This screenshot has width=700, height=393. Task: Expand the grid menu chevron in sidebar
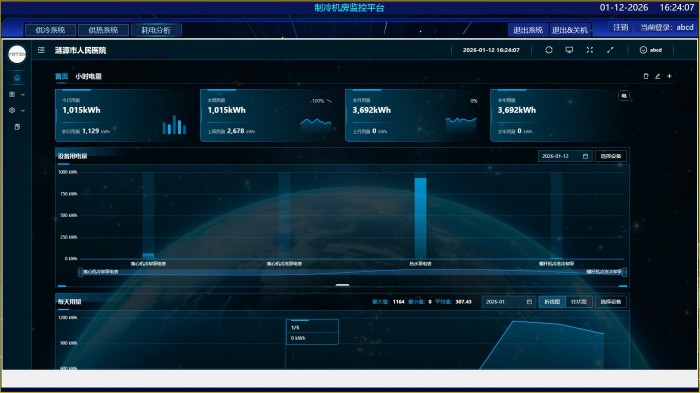23,95
